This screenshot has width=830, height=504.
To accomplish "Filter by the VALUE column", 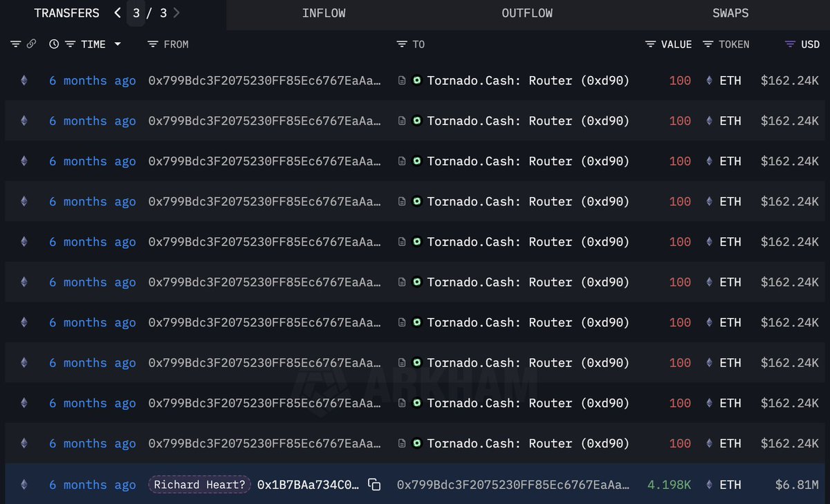I will [x=650, y=44].
